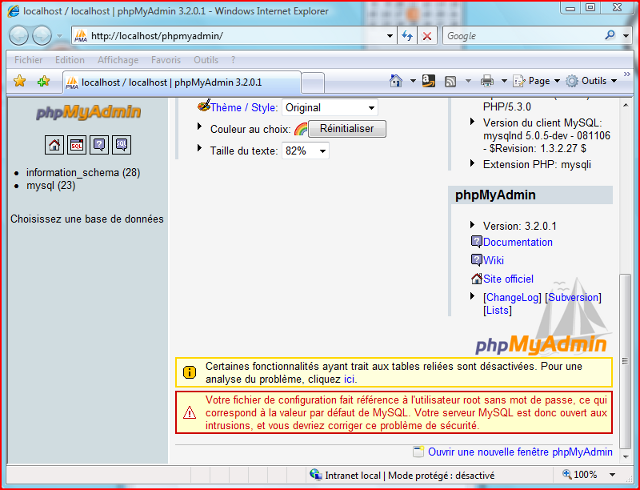
Task: Open a new blank tab
Action: tap(313, 83)
